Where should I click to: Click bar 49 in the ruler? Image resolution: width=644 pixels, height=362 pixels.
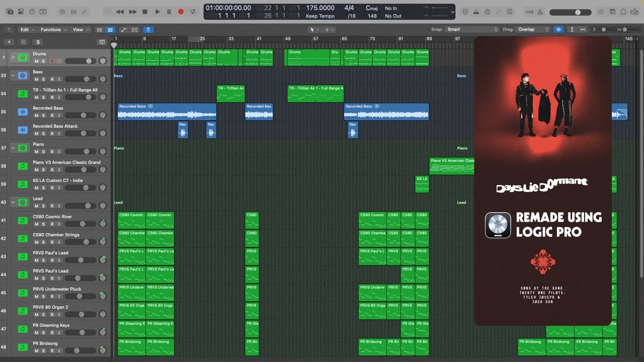pos(288,39)
